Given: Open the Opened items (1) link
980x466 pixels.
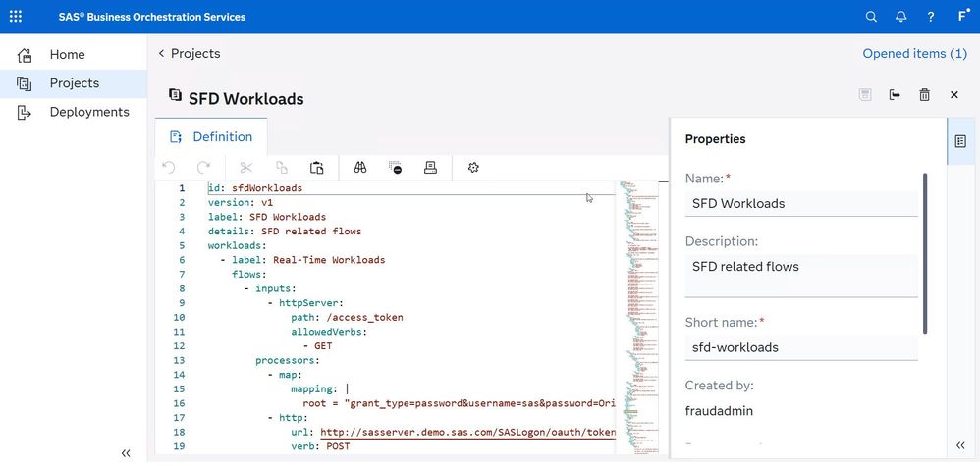Looking at the screenshot, I should (x=914, y=54).
